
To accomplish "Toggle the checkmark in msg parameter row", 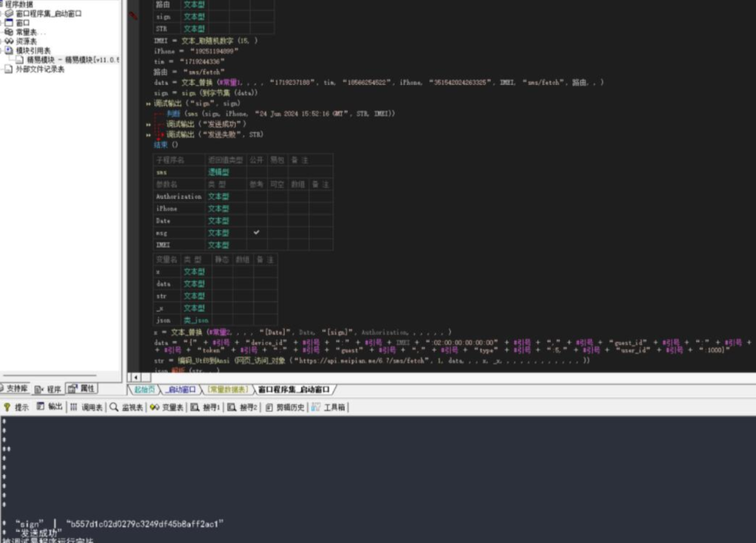I will click(256, 232).
